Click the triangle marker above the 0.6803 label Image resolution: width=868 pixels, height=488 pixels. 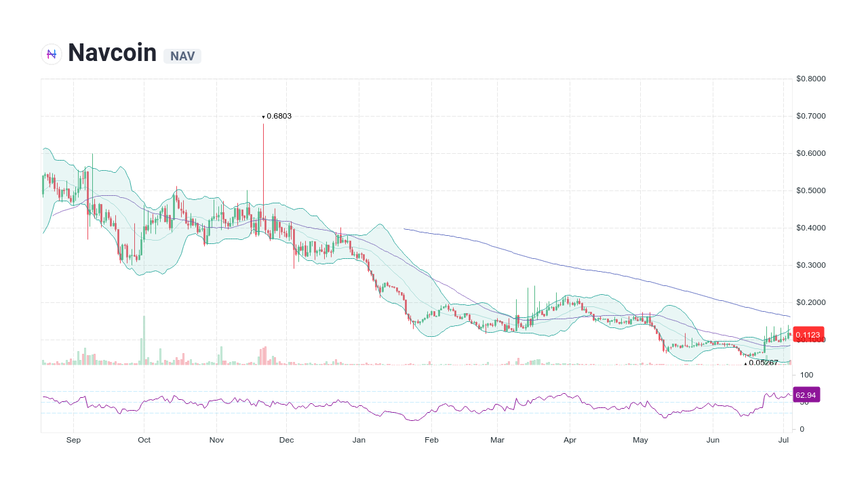pos(263,117)
